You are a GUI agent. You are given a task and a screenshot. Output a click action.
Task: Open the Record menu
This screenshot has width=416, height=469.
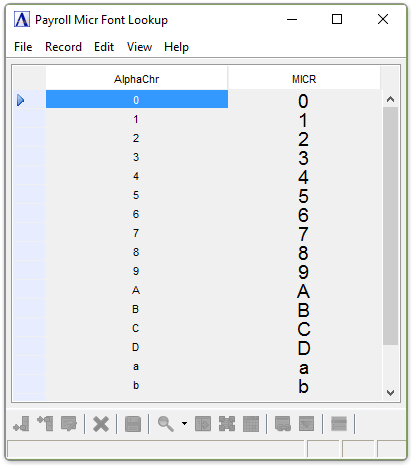(x=63, y=47)
